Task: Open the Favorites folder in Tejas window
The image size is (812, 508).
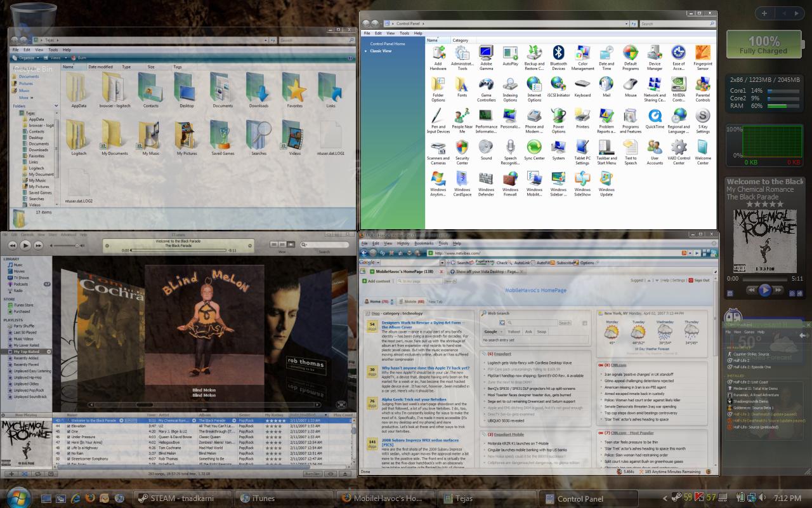Action: (x=294, y=90)
